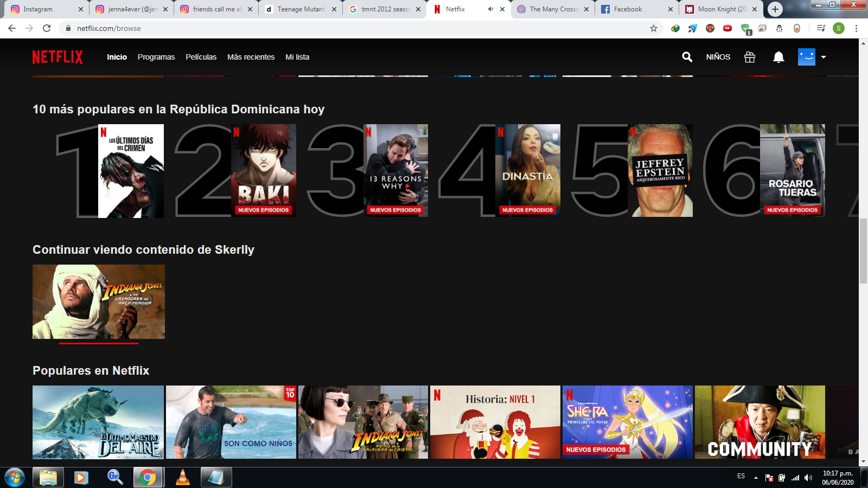Click Indiana Jones watch progress bar
The image size is (868, 488).
coord(98,343)
